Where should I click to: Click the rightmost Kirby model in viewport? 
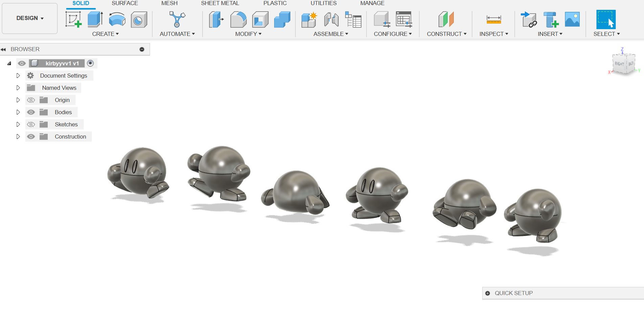(534, 216)
